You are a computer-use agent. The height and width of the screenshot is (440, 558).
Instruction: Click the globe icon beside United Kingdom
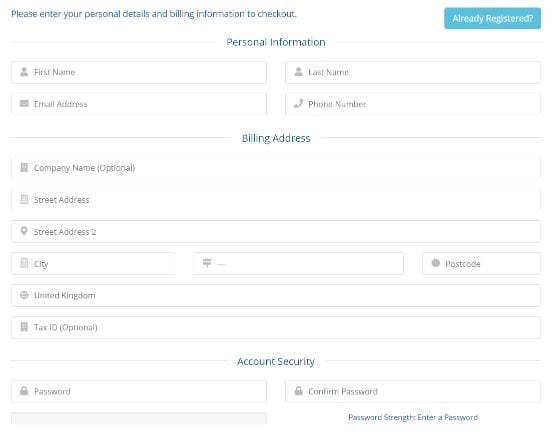click(24, 295)
